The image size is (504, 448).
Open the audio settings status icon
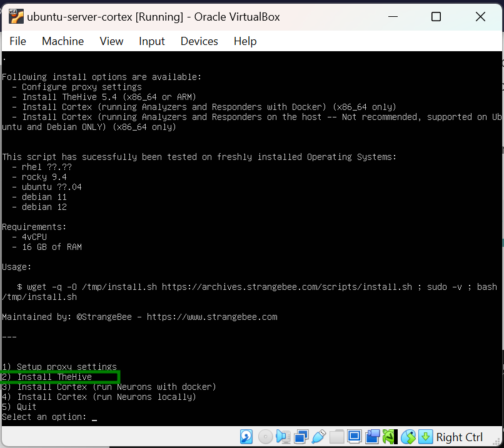pos(283,437)
